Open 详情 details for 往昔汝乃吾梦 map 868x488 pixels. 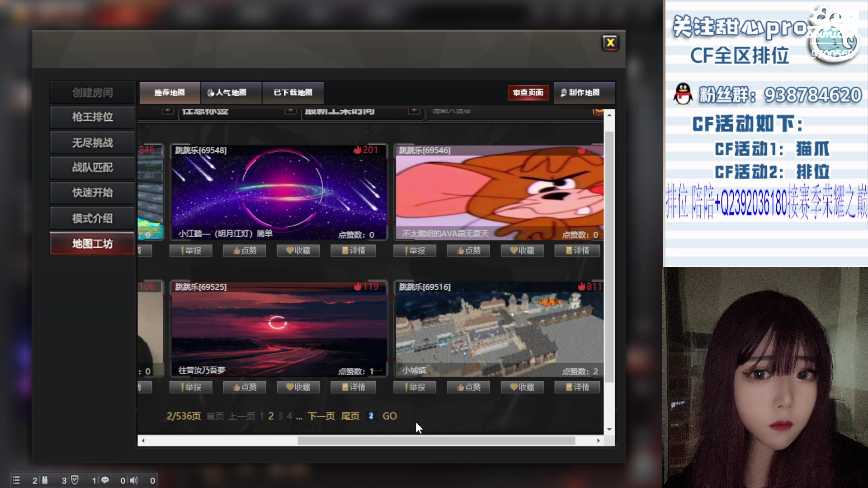click(353, 387)
